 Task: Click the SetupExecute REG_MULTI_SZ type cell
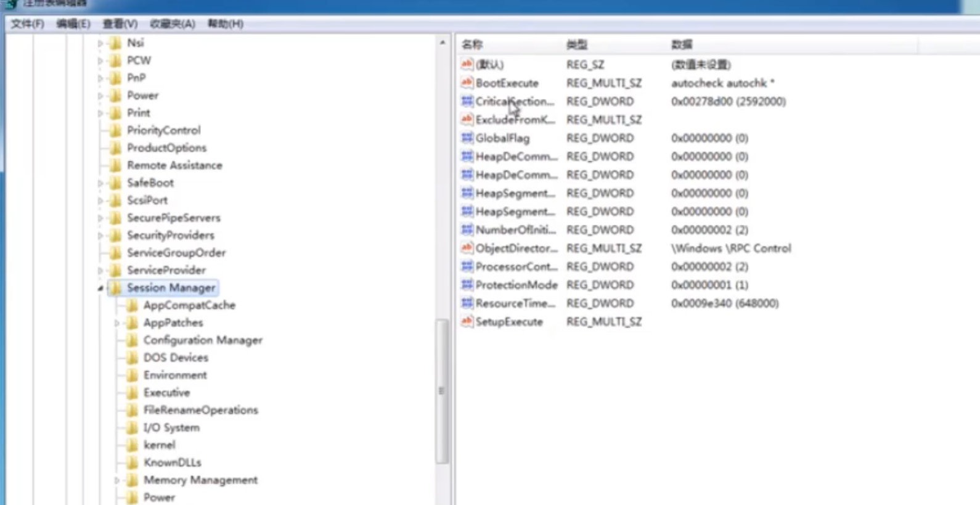tap(604, 321)
